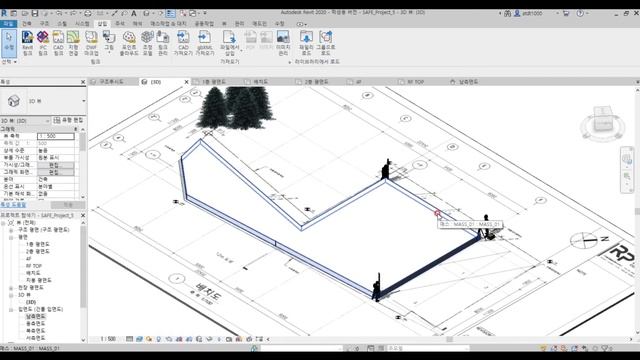Click the Import CAD tool
Viewport: 640px width, 360px height.
click(183, 43)
